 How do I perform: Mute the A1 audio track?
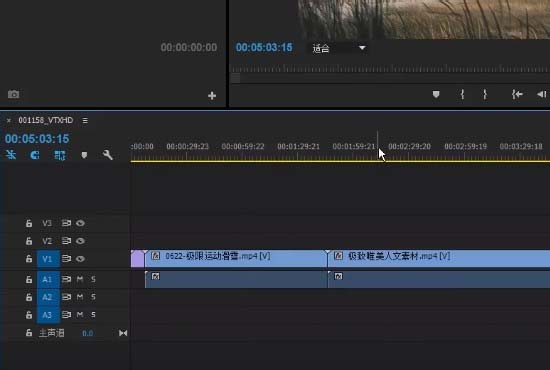point(80,279)
